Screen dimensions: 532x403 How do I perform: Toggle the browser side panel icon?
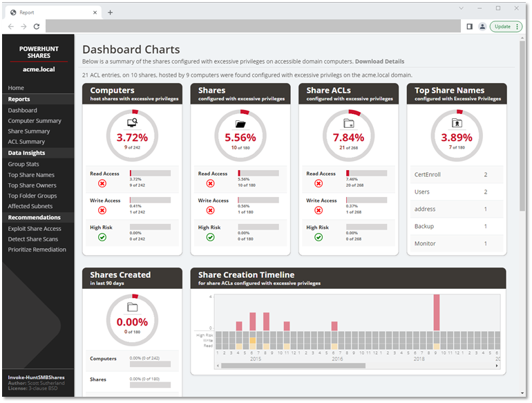469,26
